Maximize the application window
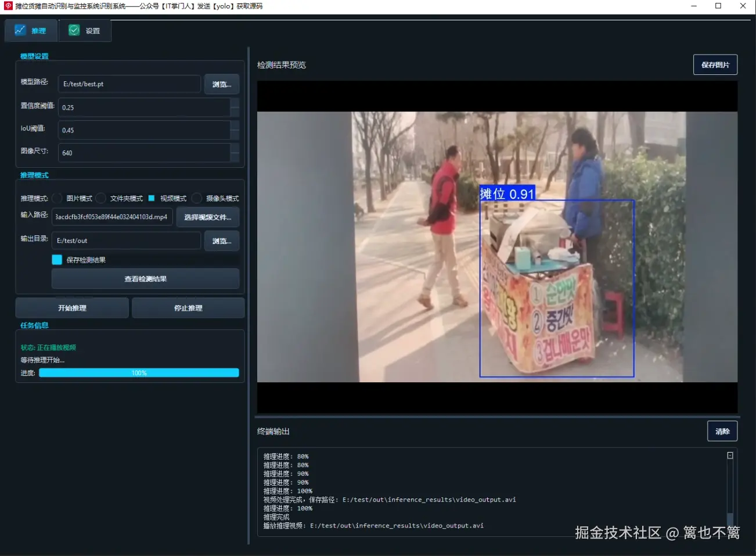Screen dimensions: 756x556 (x=718, y=6)
